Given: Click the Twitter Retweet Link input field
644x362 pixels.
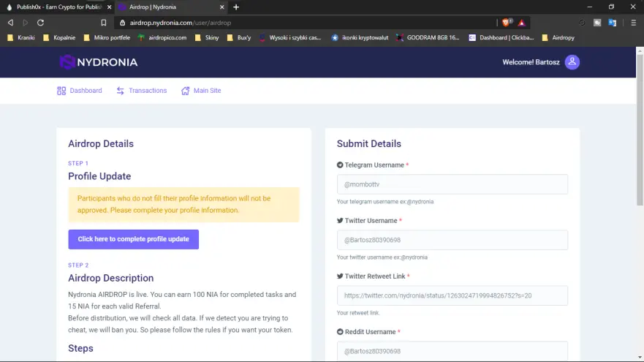Looking at the screenshot, I should click(452, 295).
